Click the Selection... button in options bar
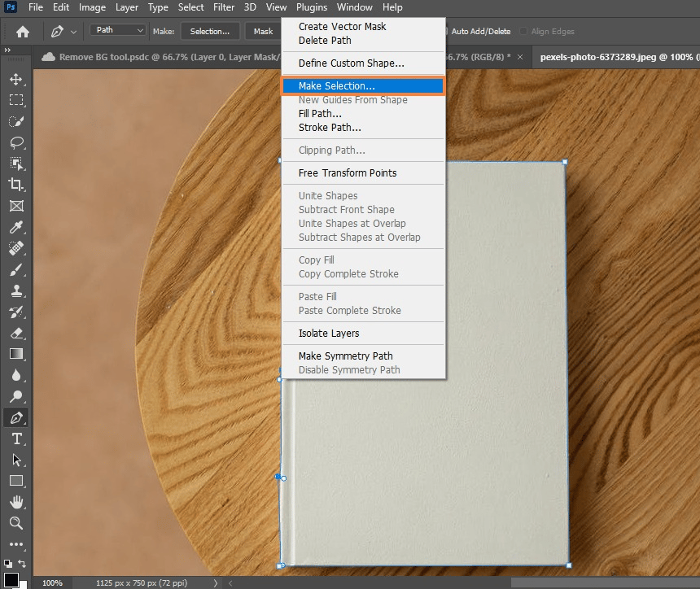 pyautogui.click(x=210, y=32)
